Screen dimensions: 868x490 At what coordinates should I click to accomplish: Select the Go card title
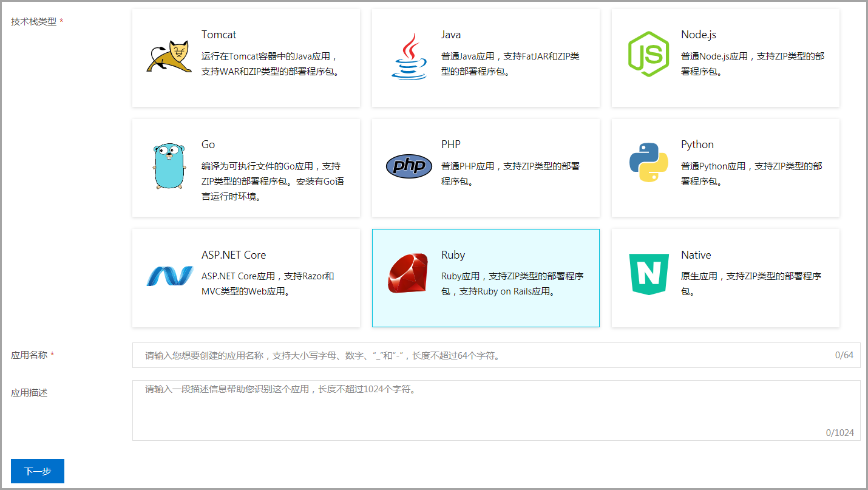(x=208, y=145)
